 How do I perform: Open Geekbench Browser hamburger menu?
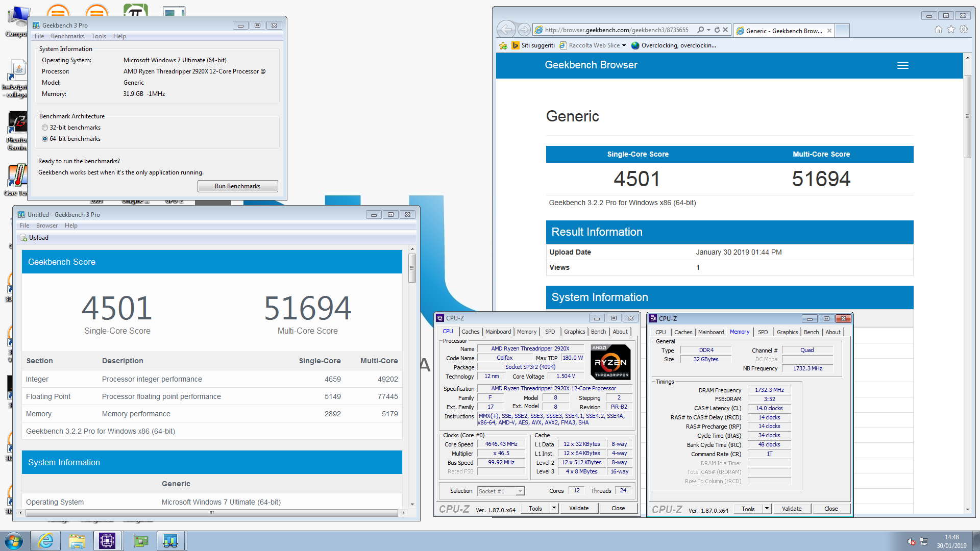tap(903, 65)
